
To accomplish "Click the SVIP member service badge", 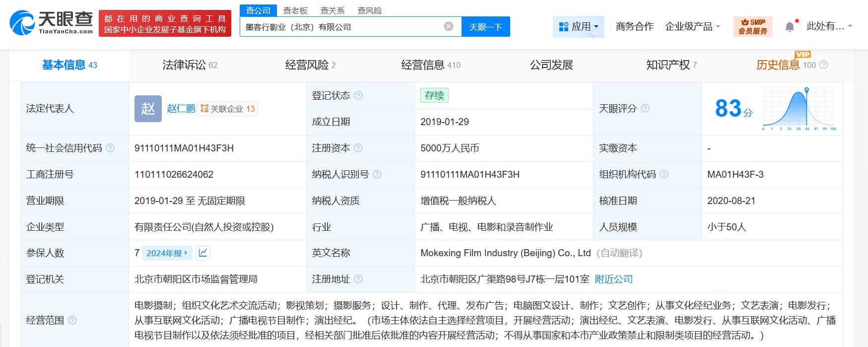I will tap(752, 26).
